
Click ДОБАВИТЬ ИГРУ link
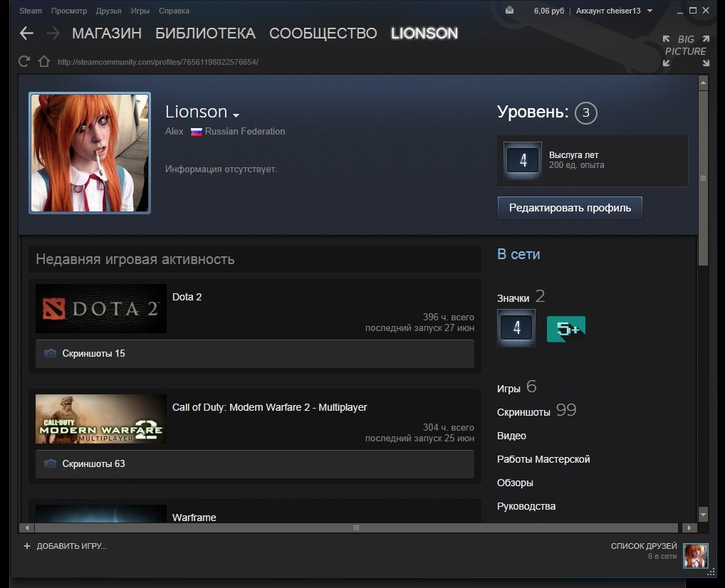coord(72,546)
